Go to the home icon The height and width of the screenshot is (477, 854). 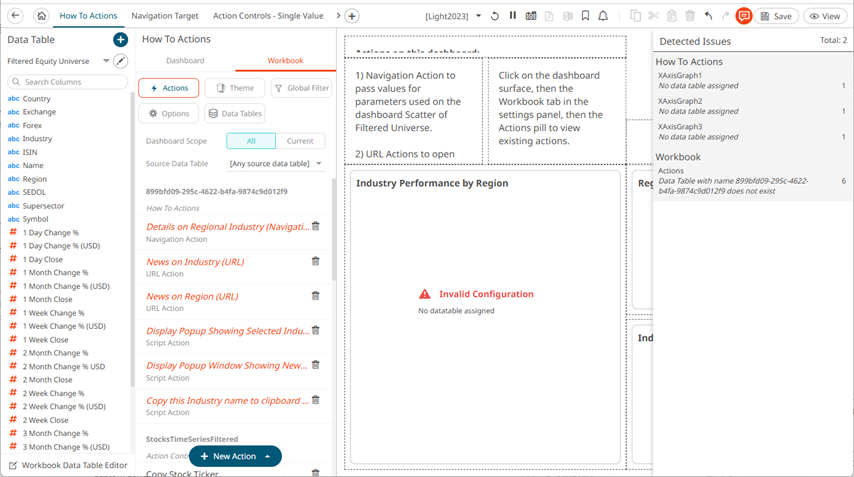coord(41,16)
